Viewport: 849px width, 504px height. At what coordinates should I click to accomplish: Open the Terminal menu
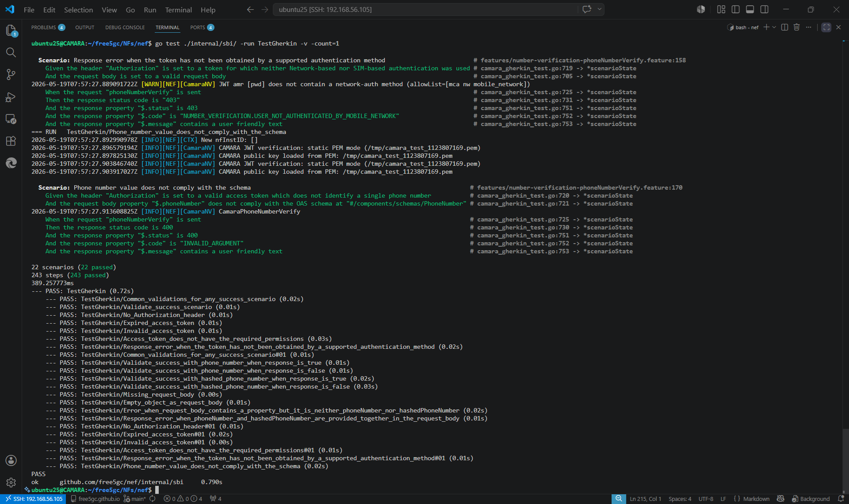pos(178,10)
